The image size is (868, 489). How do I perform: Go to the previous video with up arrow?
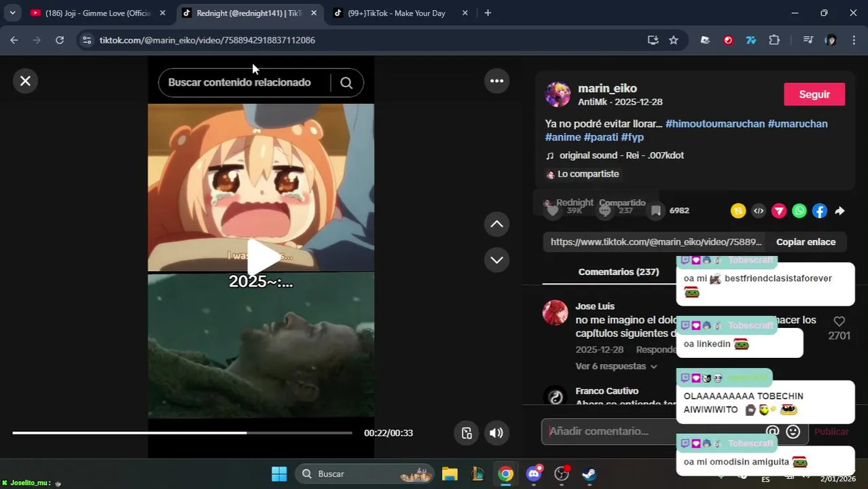pyautogui.click(x=496, y=224)
